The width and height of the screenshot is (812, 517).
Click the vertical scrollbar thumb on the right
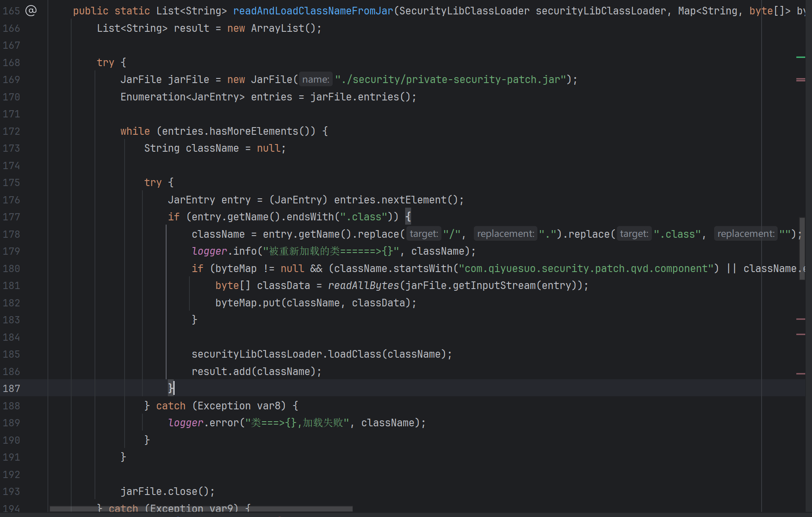click(802, 249)
